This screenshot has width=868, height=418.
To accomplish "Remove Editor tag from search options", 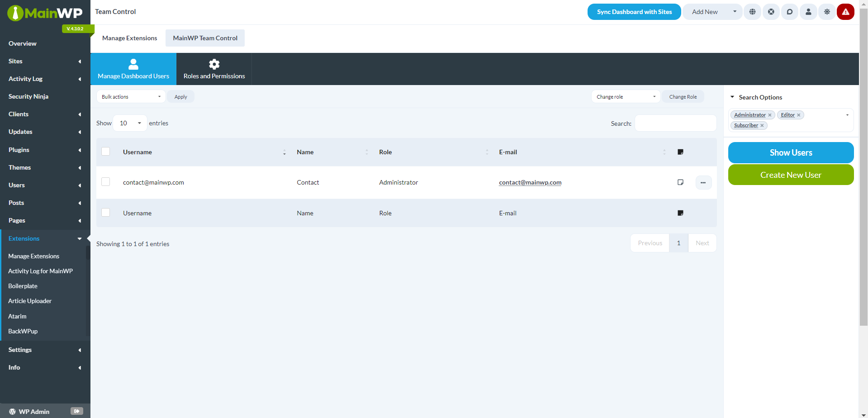I will 798,115.
